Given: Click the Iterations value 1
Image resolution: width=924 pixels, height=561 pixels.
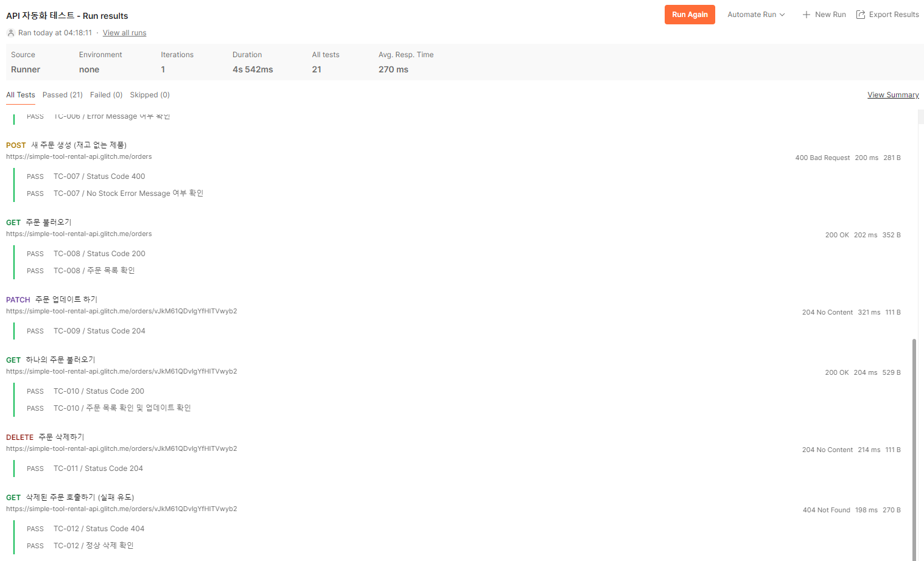Looking at the screenshot, I should click(163, 69).
